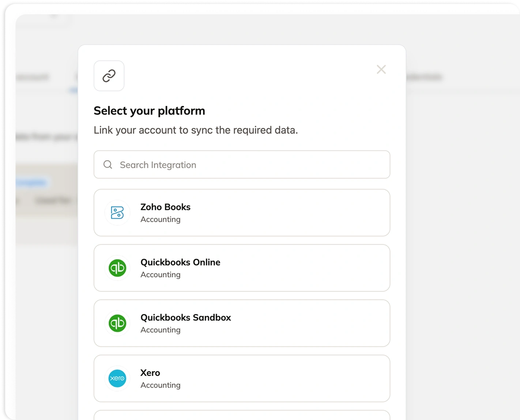Click the Search Integration input field
Image resolution: width=520 pixels, height=420 pixels.
tap(242, 165)
